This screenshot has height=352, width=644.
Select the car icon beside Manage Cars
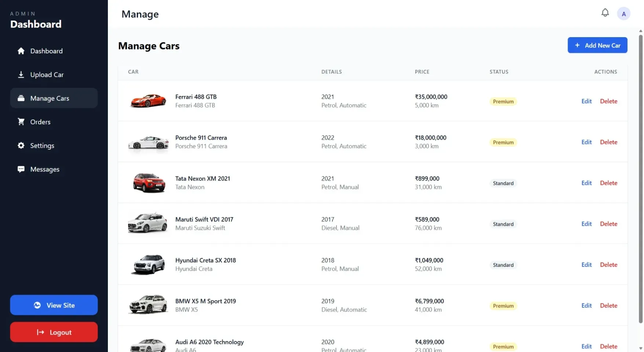click(21, 98)
